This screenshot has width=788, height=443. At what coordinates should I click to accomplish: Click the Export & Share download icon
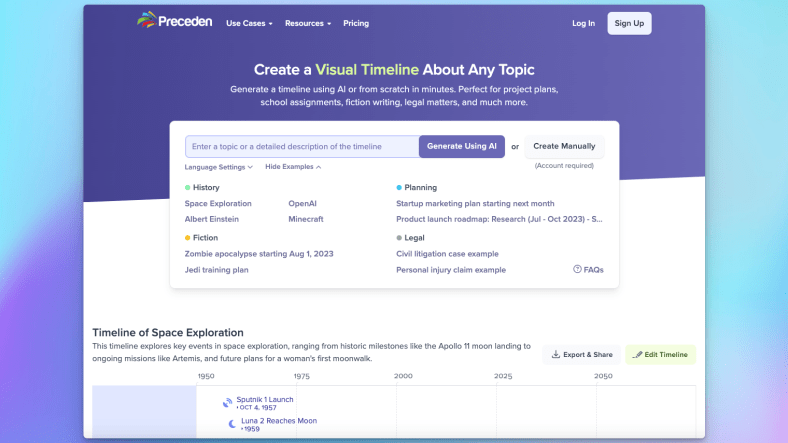point(556,354)
